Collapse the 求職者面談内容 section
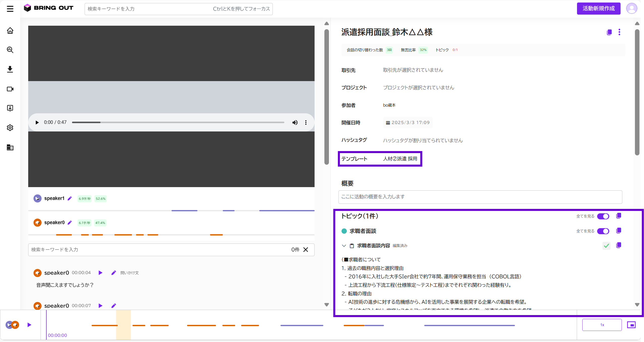Image resolution: width=644 pixels, height=342 pixels. [344, 246]
